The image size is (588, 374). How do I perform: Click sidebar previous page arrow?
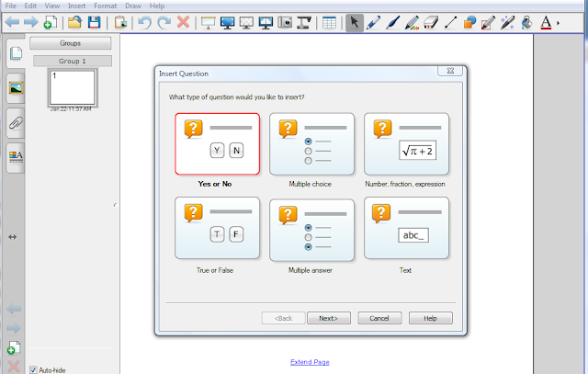coord(14,309)
